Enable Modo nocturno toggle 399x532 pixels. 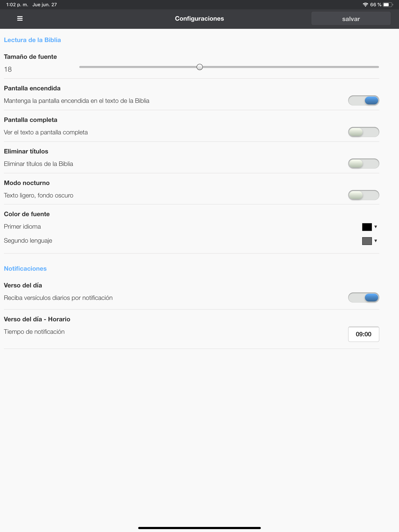363,195
